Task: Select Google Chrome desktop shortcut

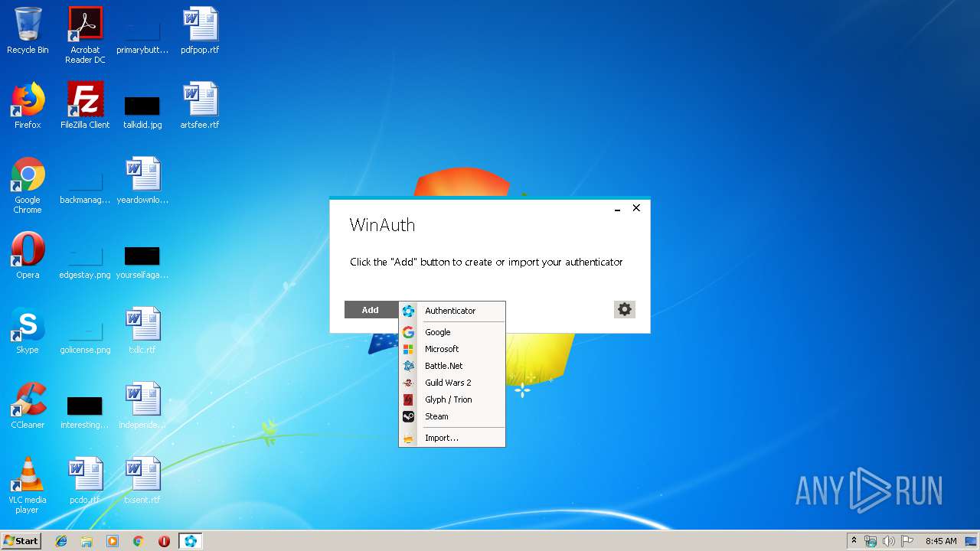Action: pos(28,185)
